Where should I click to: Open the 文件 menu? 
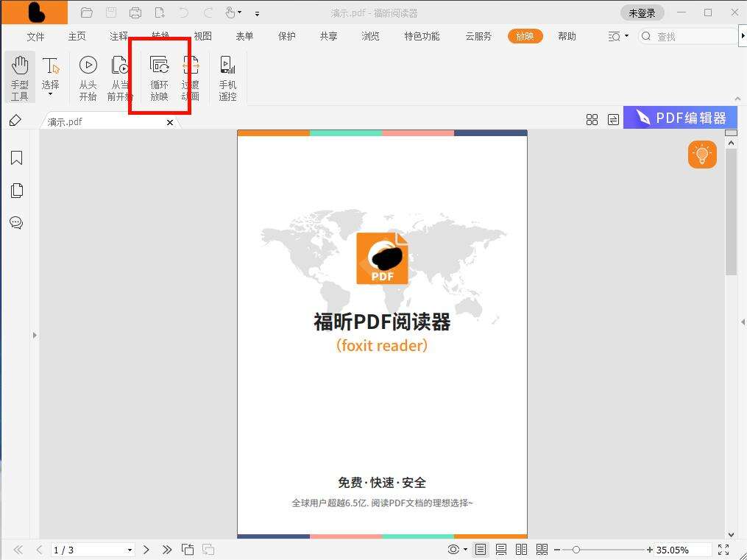pos(35,36)
